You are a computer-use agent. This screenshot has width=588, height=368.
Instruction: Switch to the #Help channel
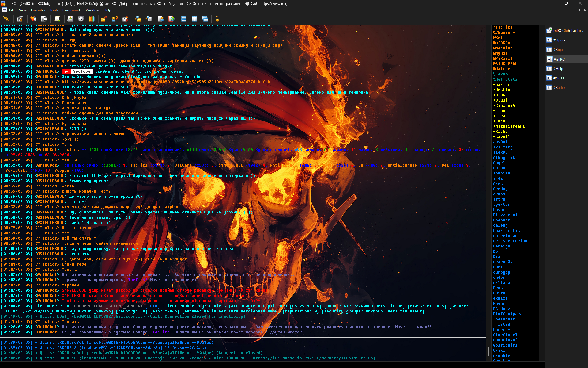click(x=555, y=69)
